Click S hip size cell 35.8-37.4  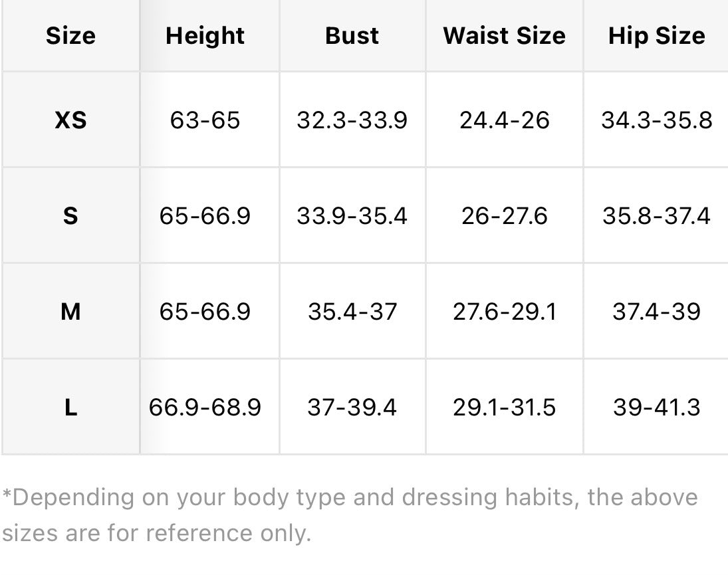tap(656, 216)
